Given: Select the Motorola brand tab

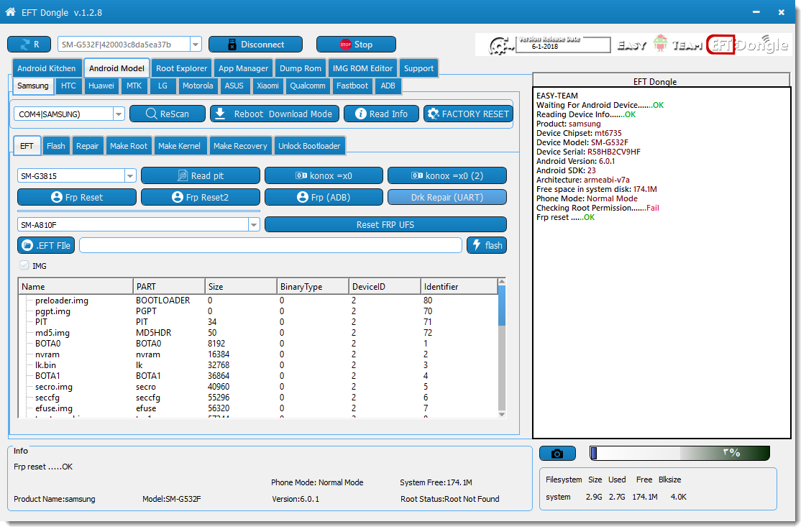Looking at the screenshot, I should [198, 86].
